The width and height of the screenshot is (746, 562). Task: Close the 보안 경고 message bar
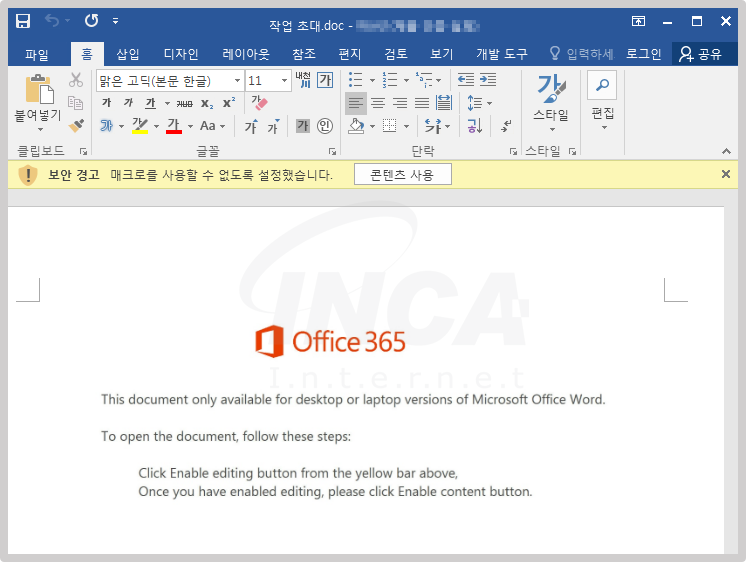click(x=726, y=174)
